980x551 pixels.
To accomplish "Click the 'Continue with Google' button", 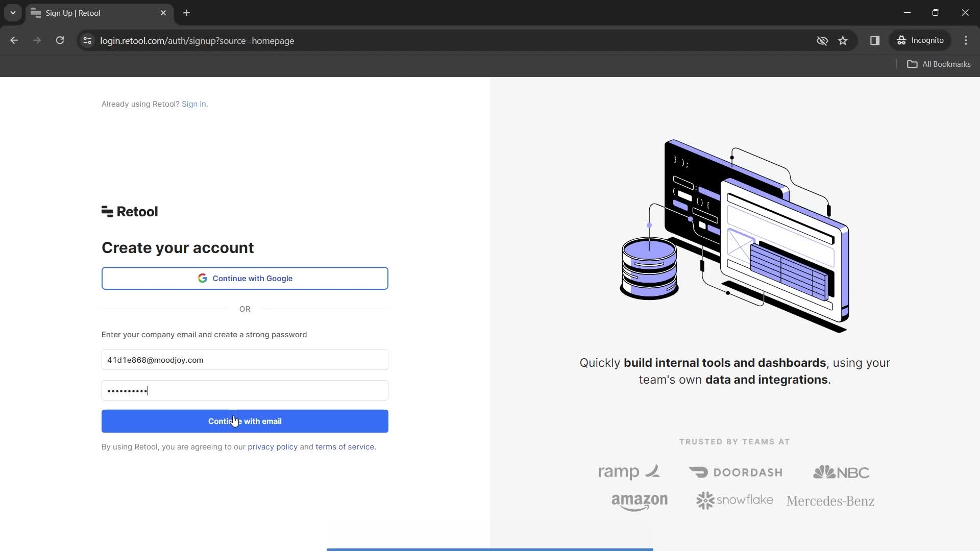I will [245, 279].
